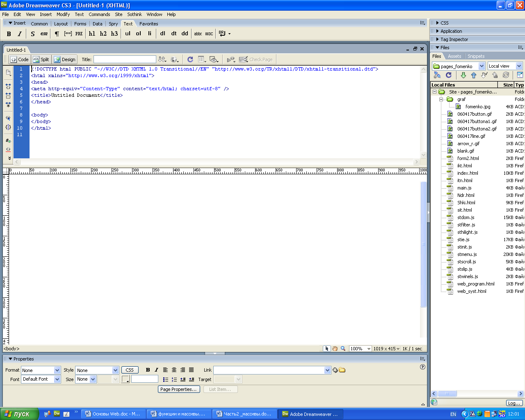
Task: Switch to Design view
Action: [65, 59]
